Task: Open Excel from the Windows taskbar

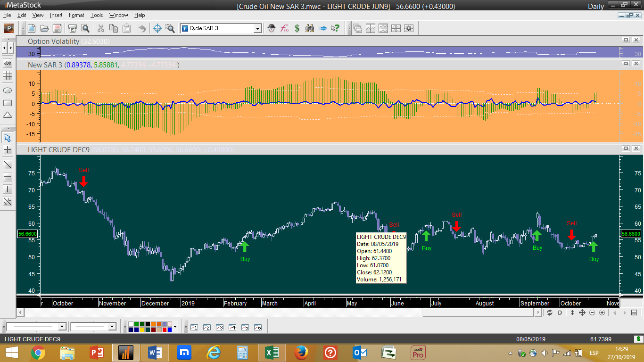Action: pyautogui.click(x=271, y=353)
